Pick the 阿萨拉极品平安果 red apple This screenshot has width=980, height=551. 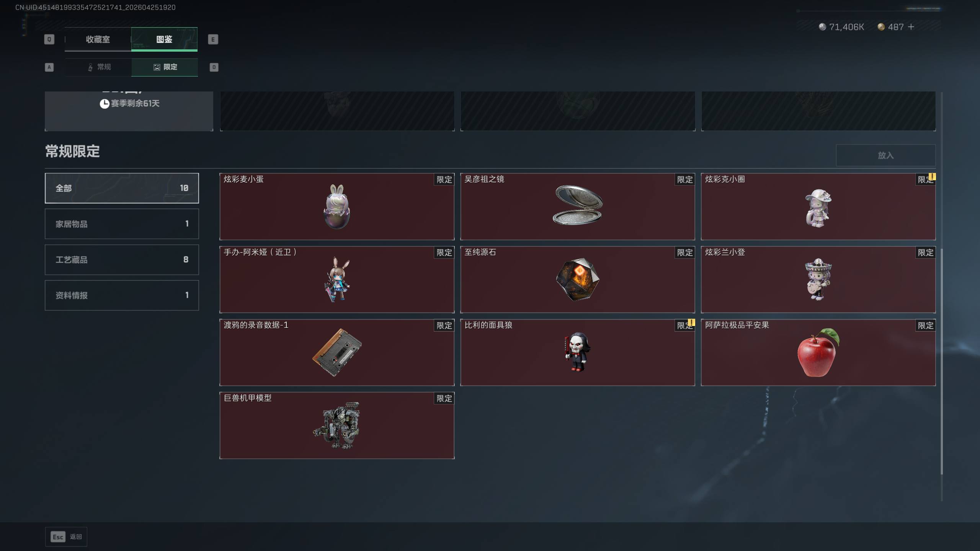[818, 352]
